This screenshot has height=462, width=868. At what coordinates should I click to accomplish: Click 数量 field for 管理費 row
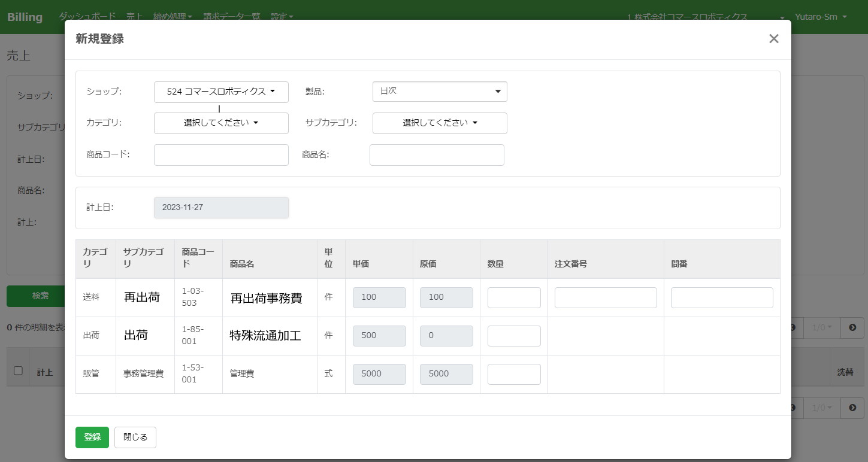pyautogui.click(x=514, y=375)
